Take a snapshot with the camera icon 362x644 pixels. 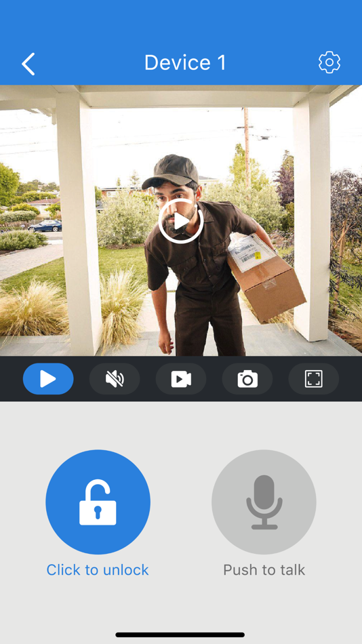(x=247, y=379)
